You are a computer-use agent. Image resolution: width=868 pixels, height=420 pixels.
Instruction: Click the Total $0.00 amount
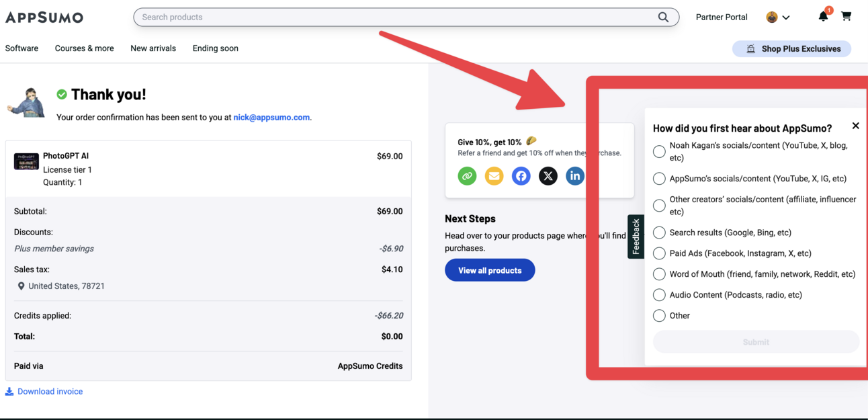(392, 337)
